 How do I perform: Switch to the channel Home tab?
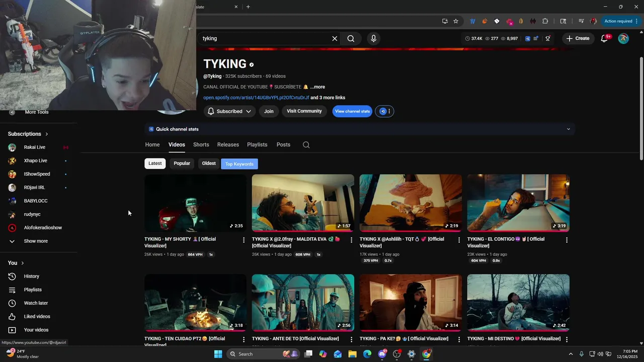pyautogui.click(x=152, y=145)
